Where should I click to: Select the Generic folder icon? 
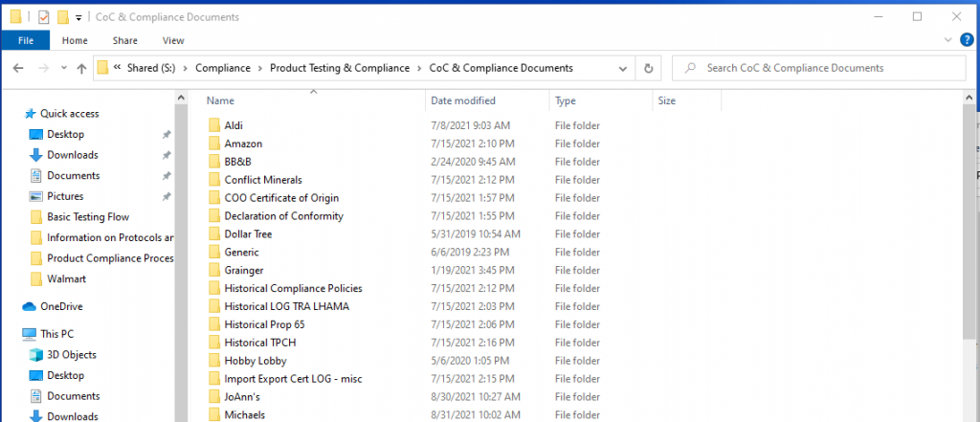214,253
